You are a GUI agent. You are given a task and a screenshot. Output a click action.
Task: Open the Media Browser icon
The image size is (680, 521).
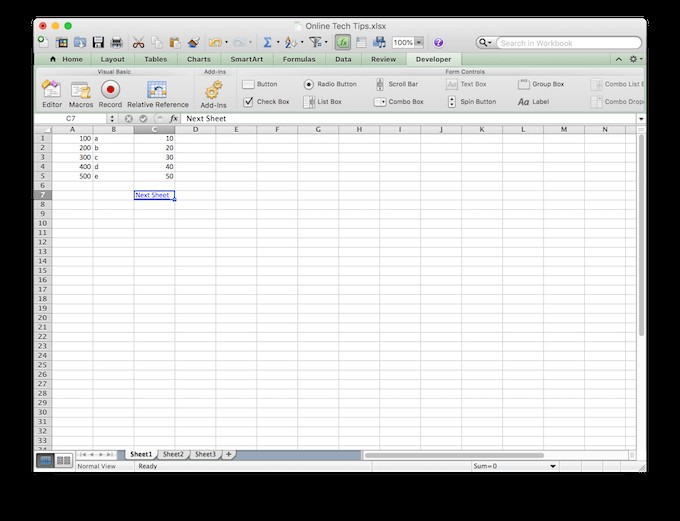(x=379, y=43)
